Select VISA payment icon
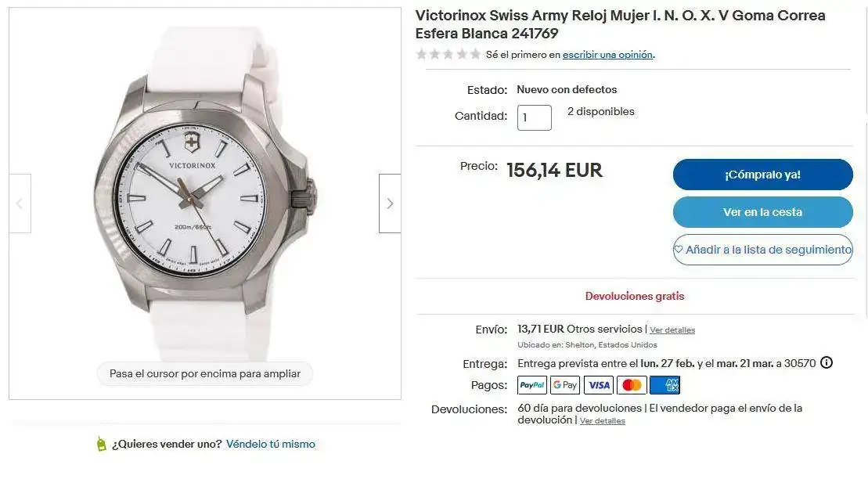The width and height of the screenshot is (868, 479). point(599,385)
